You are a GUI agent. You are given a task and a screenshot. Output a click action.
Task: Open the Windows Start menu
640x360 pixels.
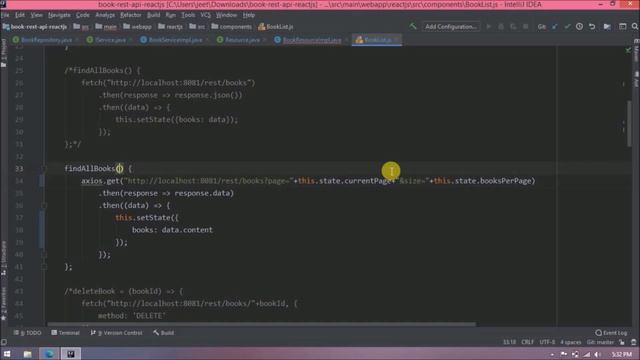click(x=7, y=354)
